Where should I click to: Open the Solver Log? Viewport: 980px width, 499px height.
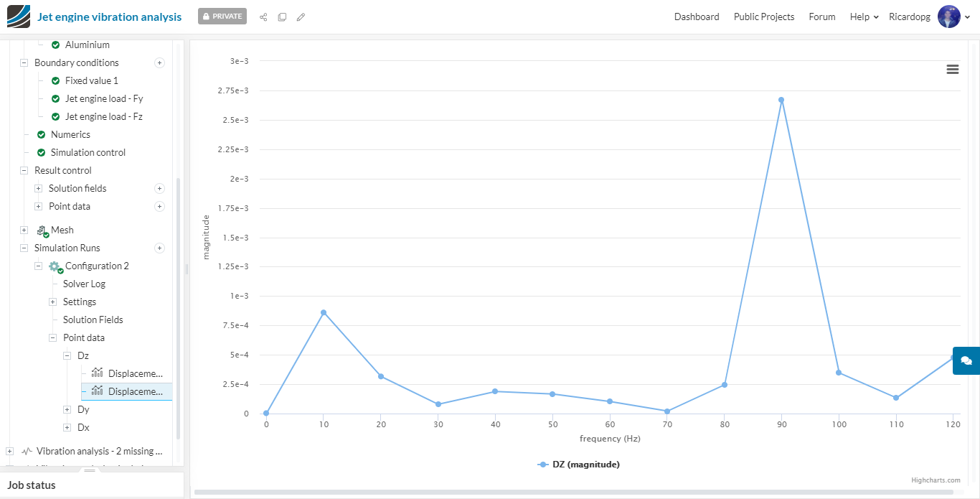point(84,284)
